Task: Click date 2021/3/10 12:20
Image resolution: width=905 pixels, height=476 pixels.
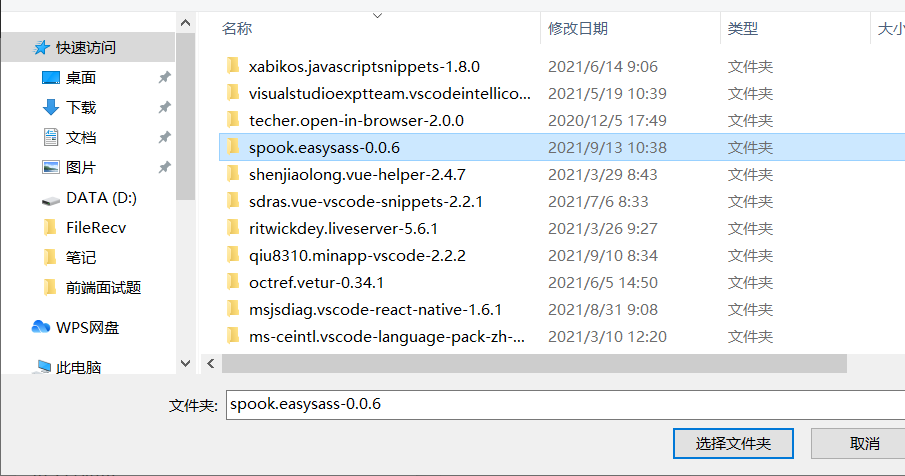Action: click(607, 336)
